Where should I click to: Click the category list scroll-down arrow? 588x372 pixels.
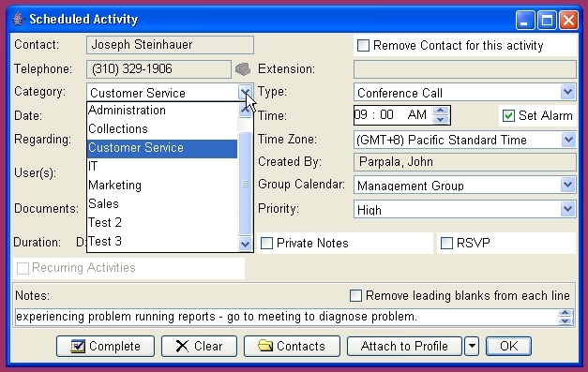click(245, 245)
